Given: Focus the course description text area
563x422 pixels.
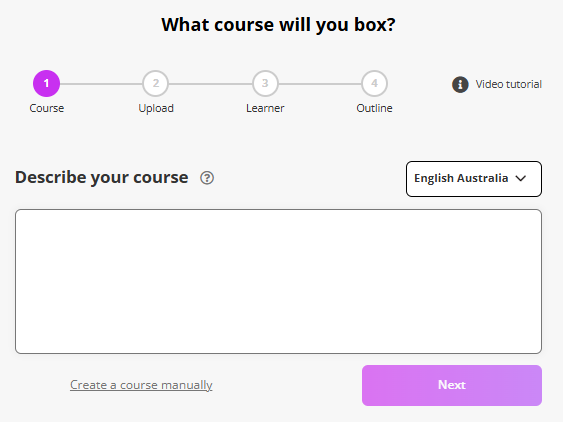Looking at the screenshot, I should pyautogui.click(x=278, y=281).
